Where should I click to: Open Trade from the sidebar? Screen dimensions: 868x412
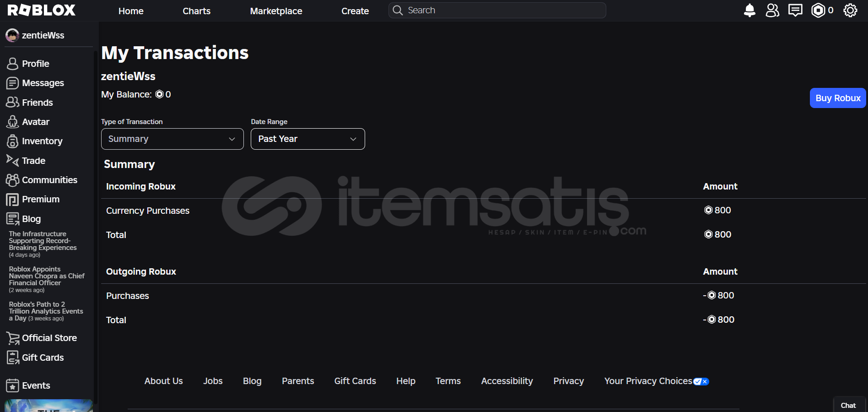click(26, 161)
